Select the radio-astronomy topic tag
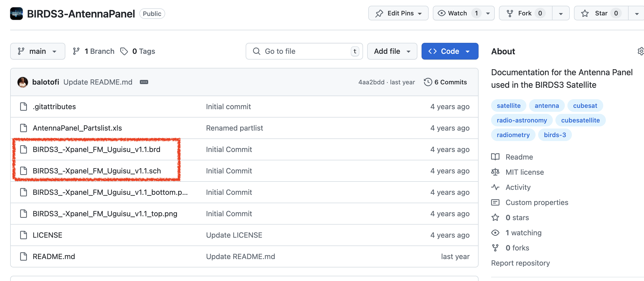The image size is (644, 281). point(522,120)
